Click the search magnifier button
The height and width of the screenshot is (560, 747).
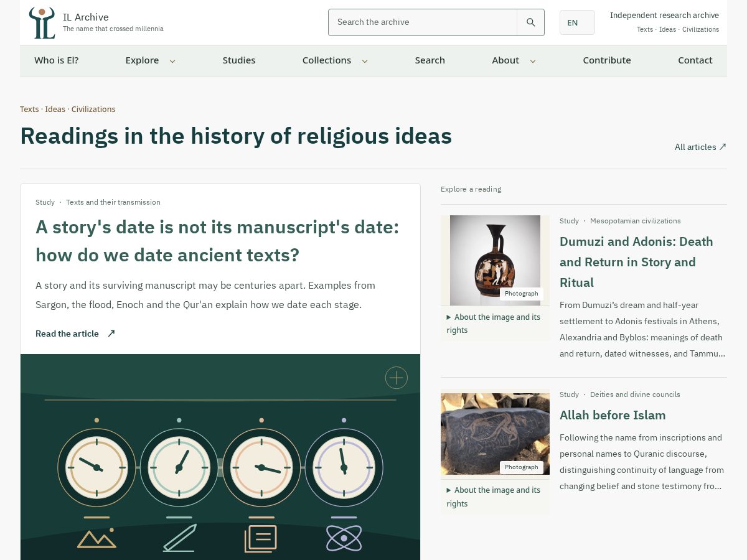(x=530, y=22)
